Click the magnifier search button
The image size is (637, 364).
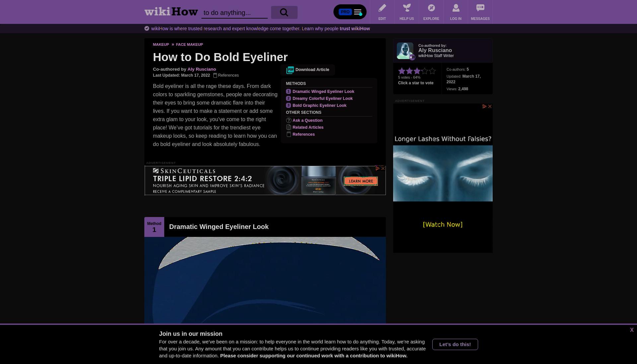point(284,12)
